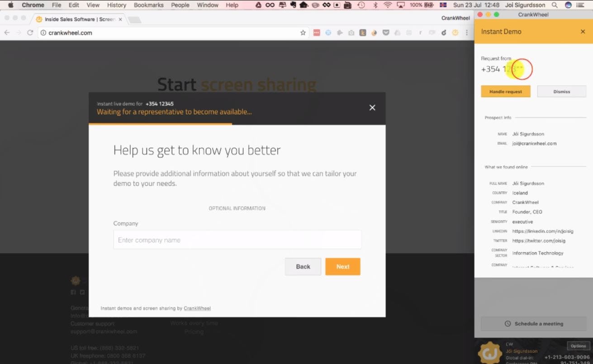Open the Bookmarks menu
The height and width of the screenshot is (364, 593).
[x=149, y=5]
